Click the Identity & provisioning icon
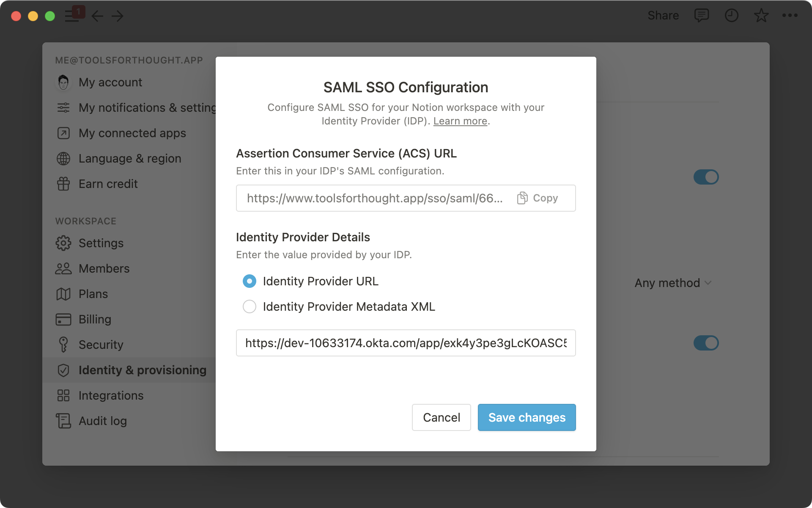This screenshot has width=812, height=508. coord(64,370)
